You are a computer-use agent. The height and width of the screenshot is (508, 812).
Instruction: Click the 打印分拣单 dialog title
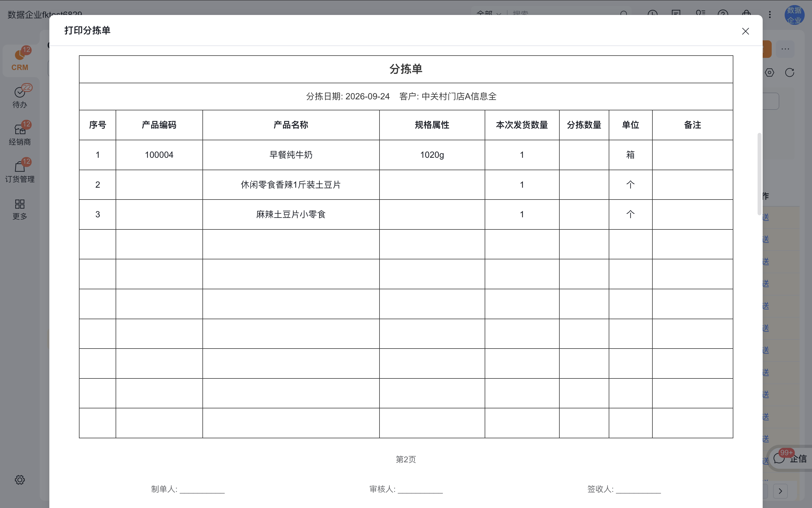pos(87,30)
